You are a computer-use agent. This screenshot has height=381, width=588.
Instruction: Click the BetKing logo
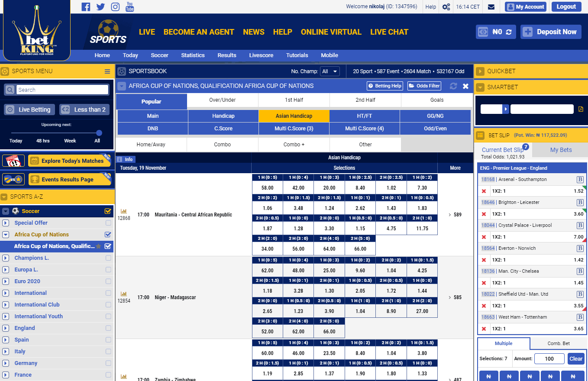pos(36,30)
